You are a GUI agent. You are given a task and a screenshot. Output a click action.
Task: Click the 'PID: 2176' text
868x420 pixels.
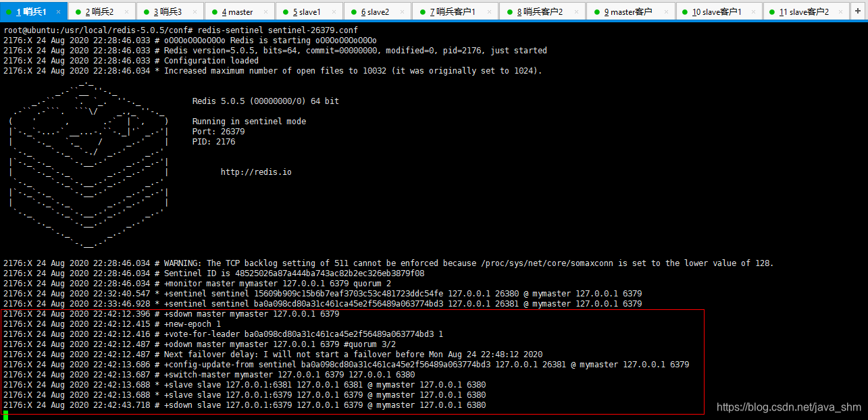[213, 142]
